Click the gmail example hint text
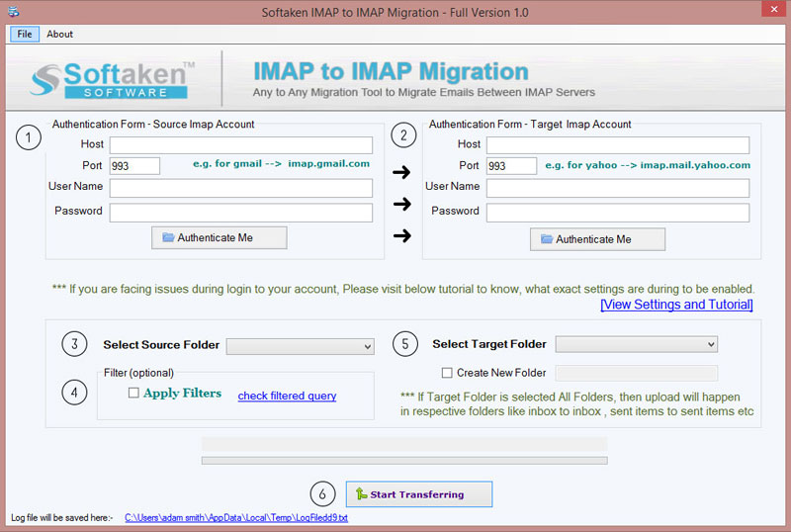Screen dimensions: 791x532 (281, 163)
